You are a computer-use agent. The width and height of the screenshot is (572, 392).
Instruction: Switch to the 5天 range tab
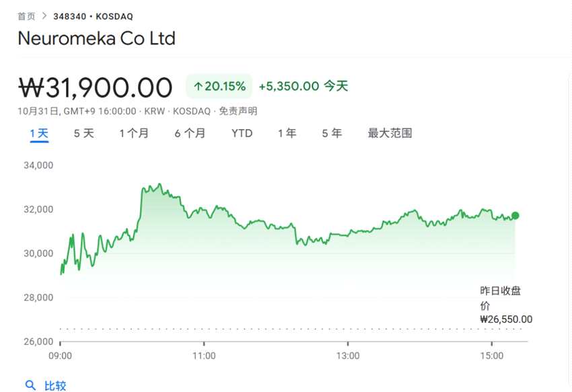pos(83,133)
